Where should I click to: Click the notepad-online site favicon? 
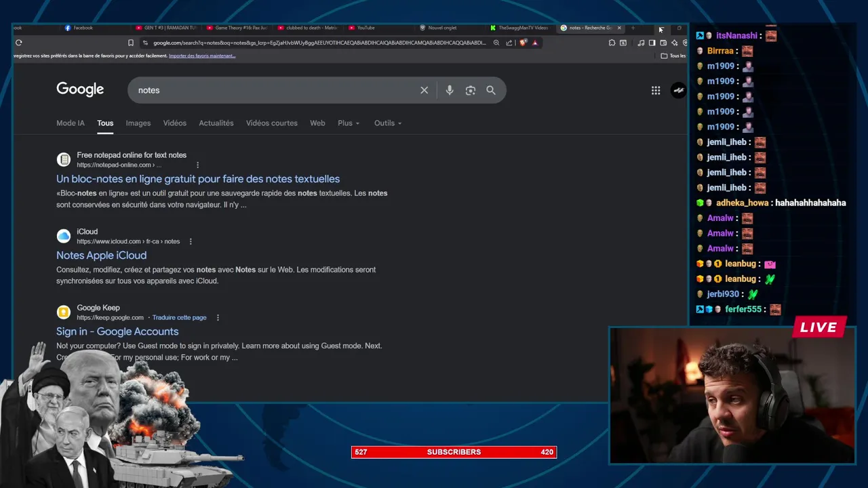point(63,159)
